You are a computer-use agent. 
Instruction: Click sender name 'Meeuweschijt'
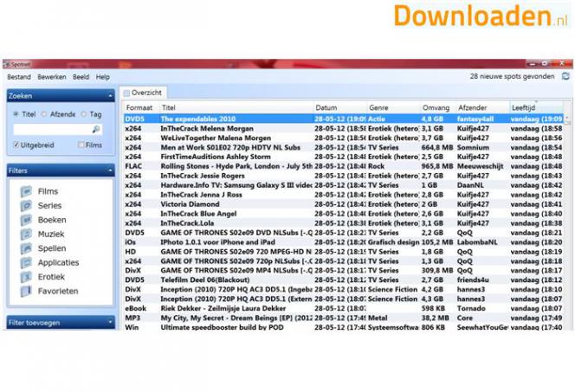click(x=480, y=166)
